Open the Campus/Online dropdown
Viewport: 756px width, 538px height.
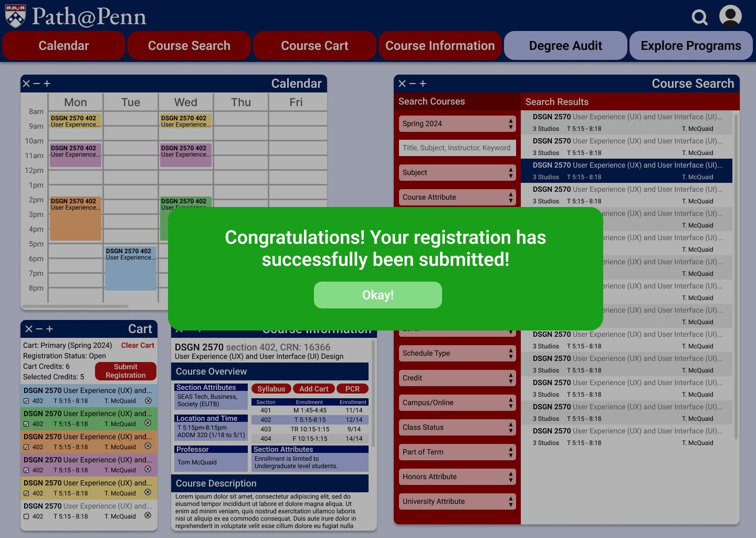tap(457, 402)
